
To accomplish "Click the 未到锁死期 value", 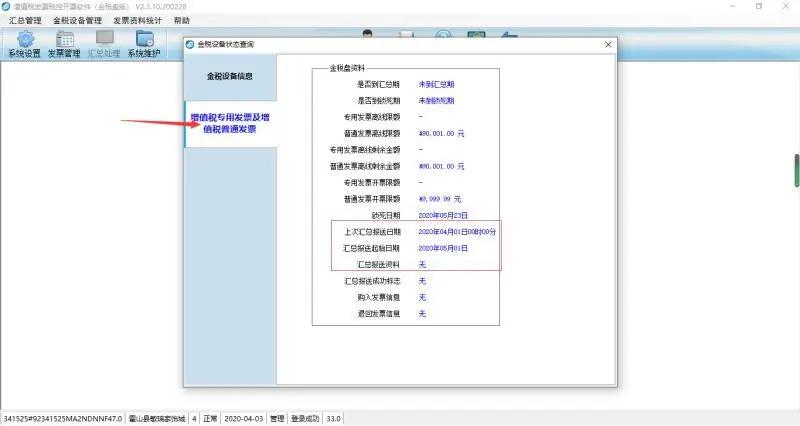I will (436, 101).
